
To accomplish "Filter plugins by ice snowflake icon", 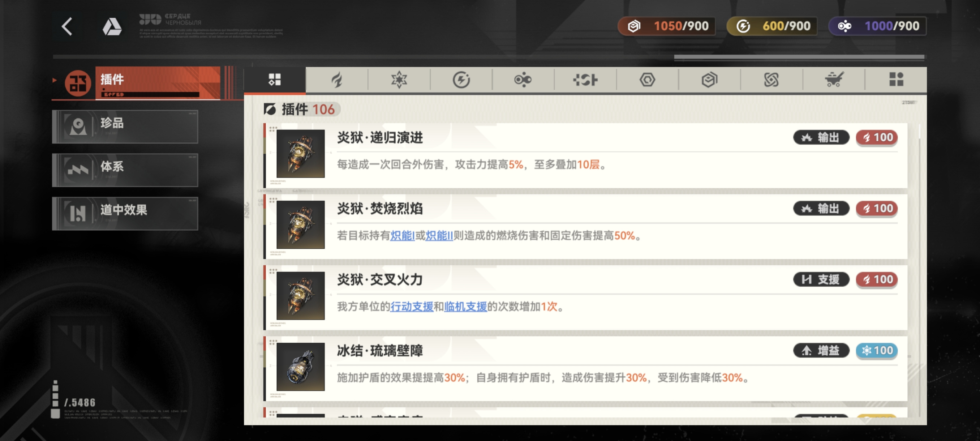I will click(x=399, y=80).
